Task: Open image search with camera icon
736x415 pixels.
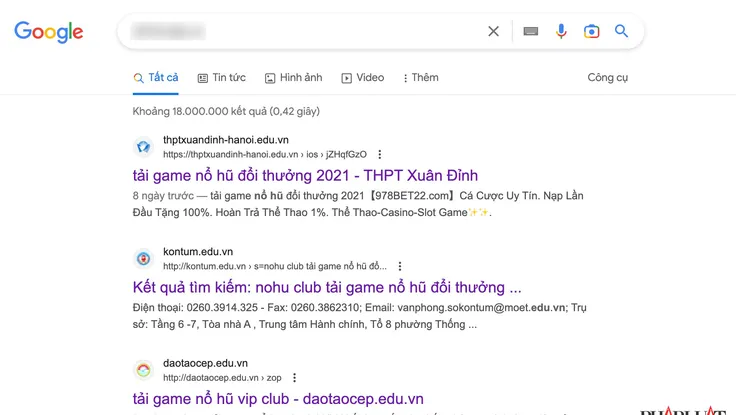Action: pos(591,31)
